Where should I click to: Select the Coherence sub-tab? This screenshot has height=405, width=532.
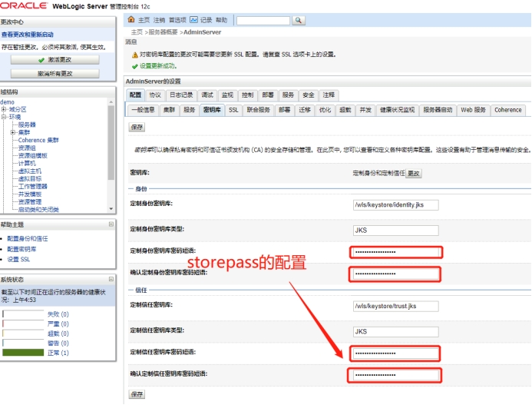tap(508, 110)
